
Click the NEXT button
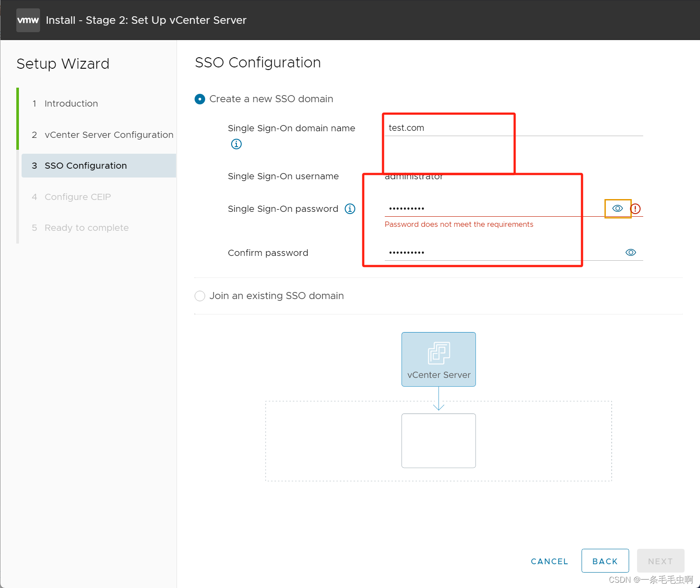(660, 561)
